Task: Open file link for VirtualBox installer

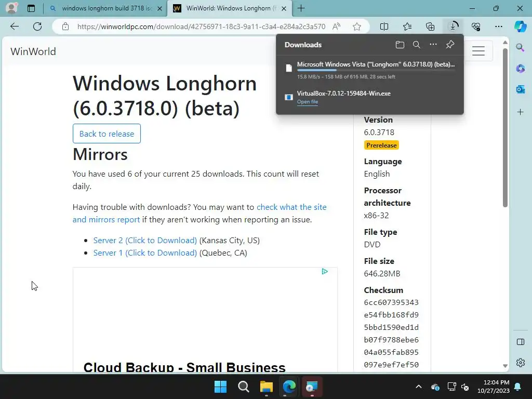Action: [308, 102]
